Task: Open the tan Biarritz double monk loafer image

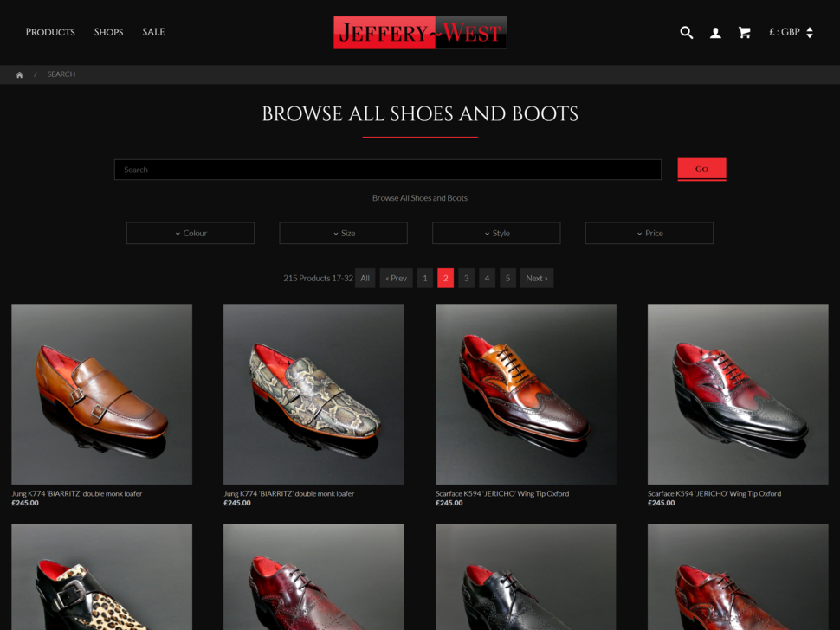Action: (102, 394)
